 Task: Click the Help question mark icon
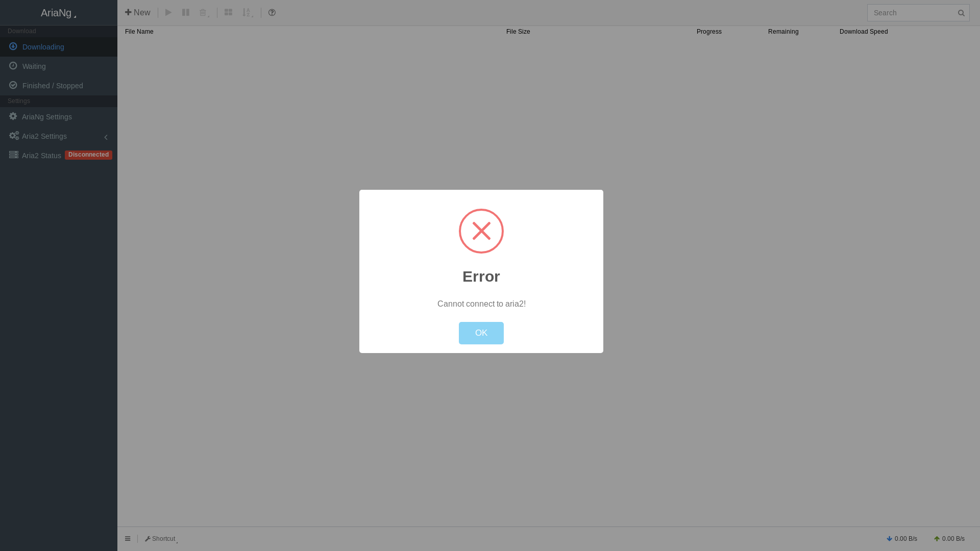(272, 12)
